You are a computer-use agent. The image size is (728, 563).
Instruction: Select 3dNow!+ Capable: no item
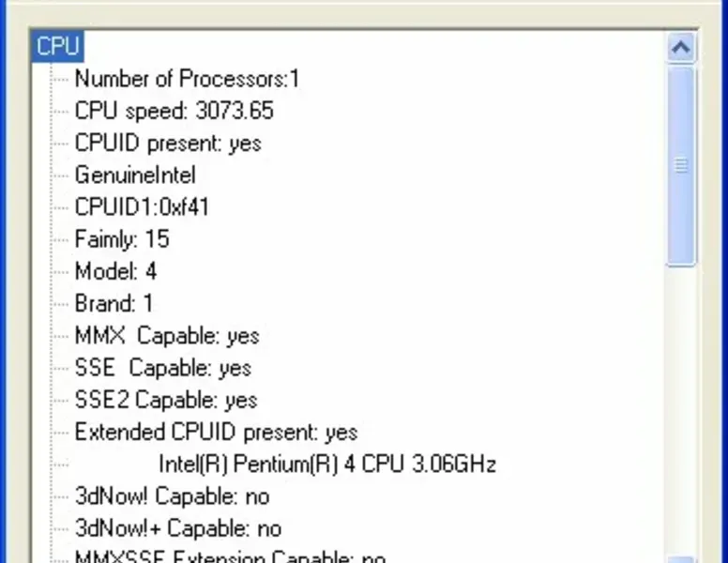178,528
